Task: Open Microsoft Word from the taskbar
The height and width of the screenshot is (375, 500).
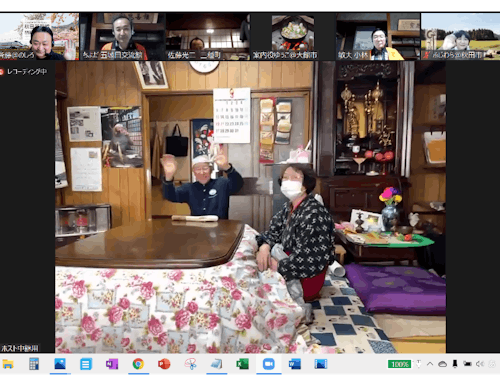Action: click(x=295, y=364)
